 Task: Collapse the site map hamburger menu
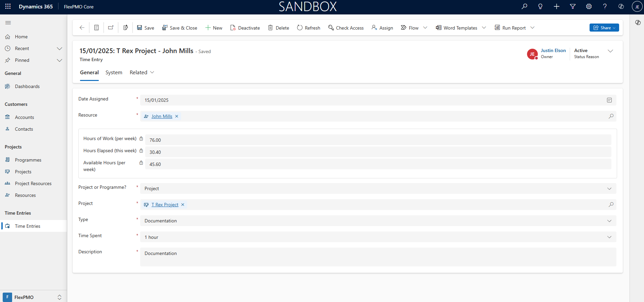pyautogui.click(x=8, y=23)
